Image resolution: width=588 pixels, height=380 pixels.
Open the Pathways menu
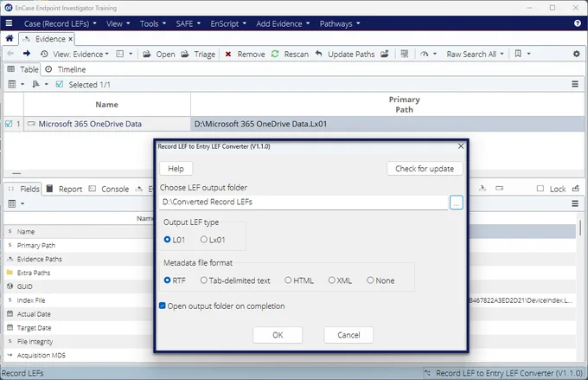coord(340,23)
